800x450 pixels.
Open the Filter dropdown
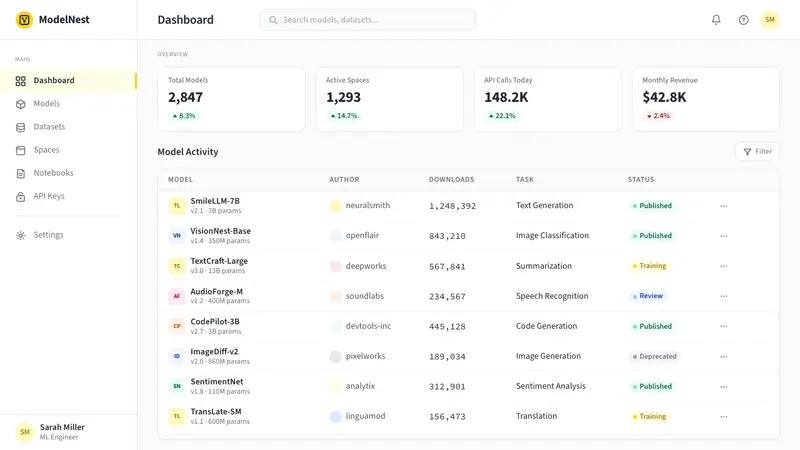[x=757, y=152]
